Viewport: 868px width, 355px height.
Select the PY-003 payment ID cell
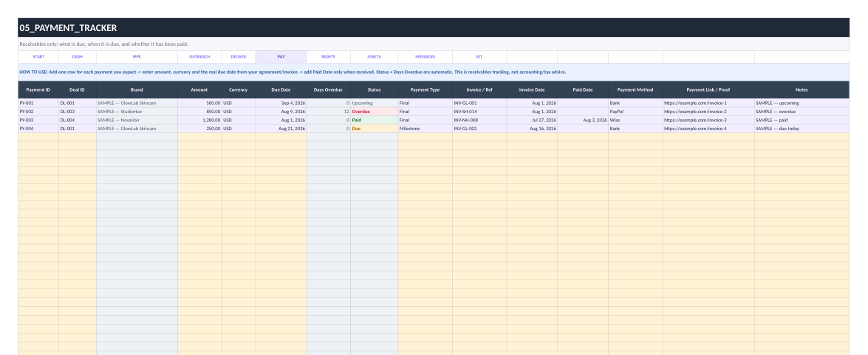[x=38, y=120]
